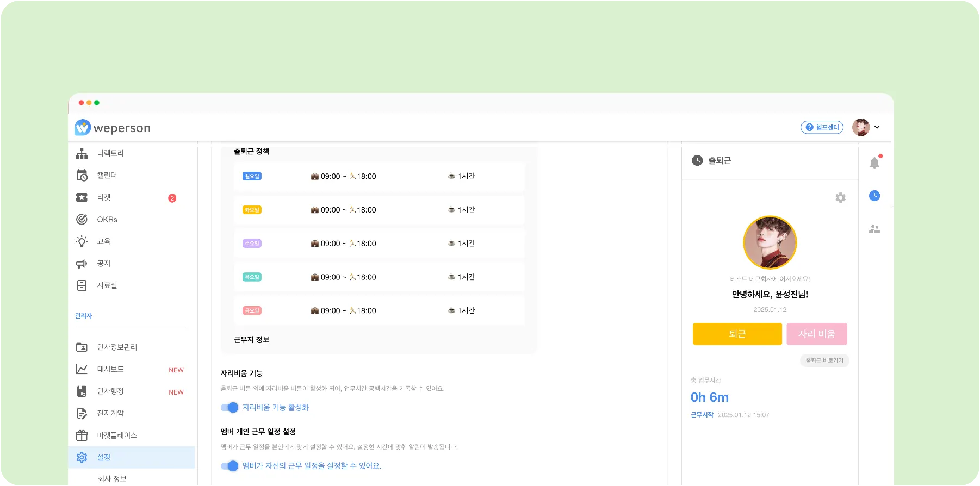This screenshot has width=980, height=486.
Task: Select 캘린더 in the sidebar
Action: (107, 176)
